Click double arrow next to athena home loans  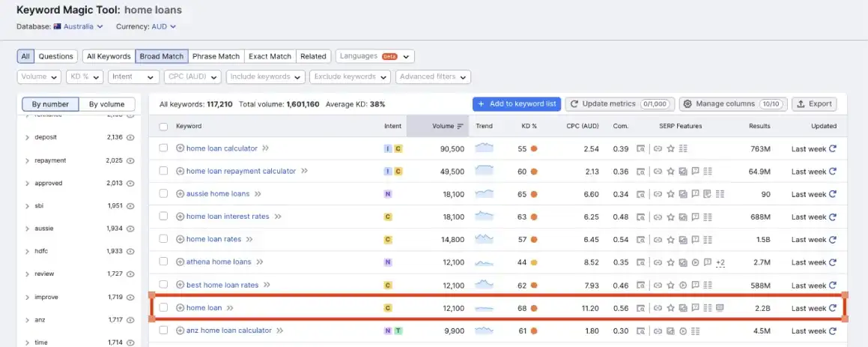click(x=260, y=262)
